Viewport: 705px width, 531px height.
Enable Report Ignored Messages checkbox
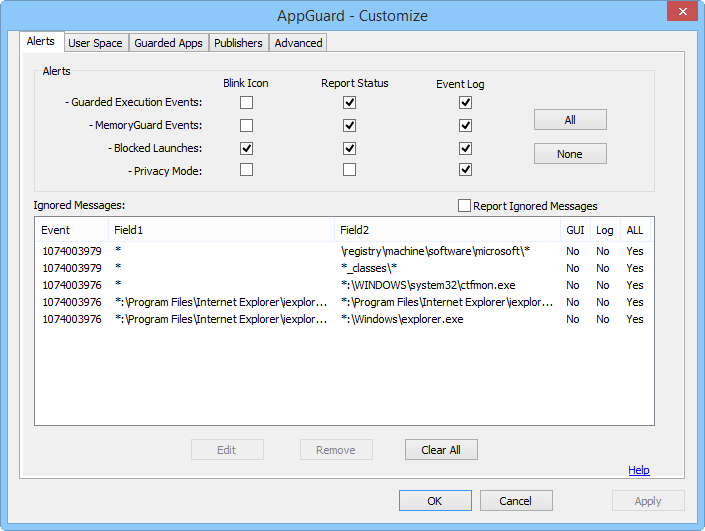tap(464, 206)
